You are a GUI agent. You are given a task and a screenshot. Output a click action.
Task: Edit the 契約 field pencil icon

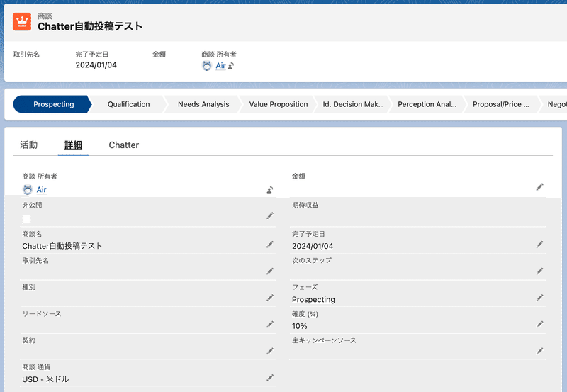270,351
